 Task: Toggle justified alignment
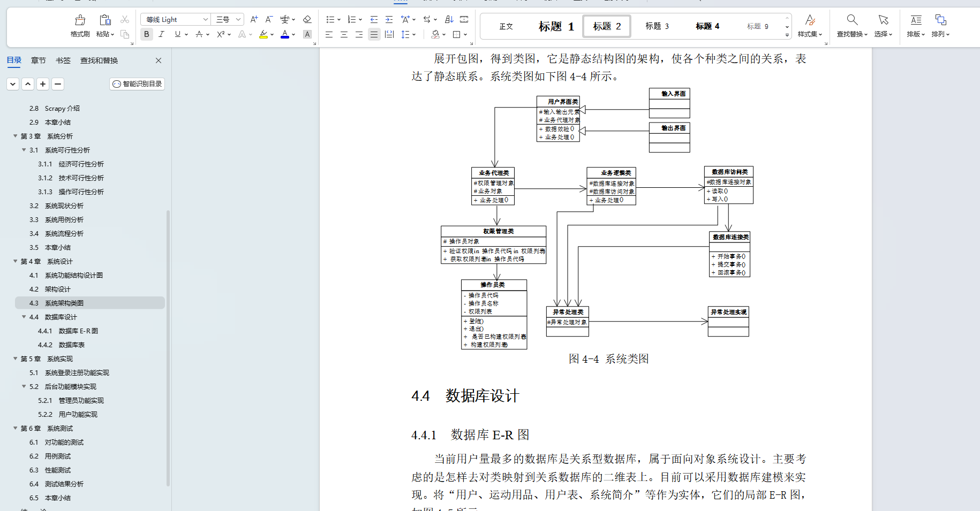pos(374,34)
